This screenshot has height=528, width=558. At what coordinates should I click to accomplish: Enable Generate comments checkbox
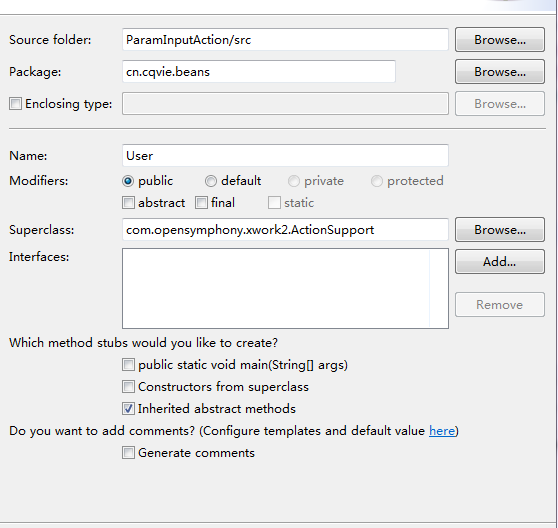[x=128, y=453]
